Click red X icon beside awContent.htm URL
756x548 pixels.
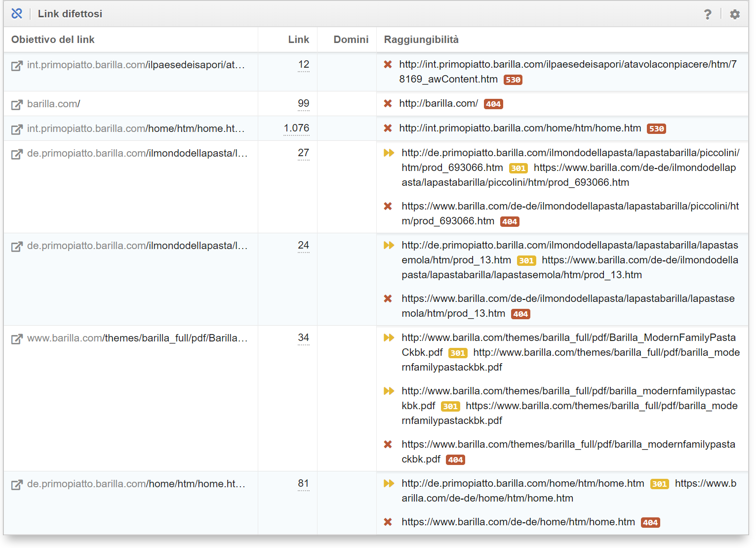point(388,64)
